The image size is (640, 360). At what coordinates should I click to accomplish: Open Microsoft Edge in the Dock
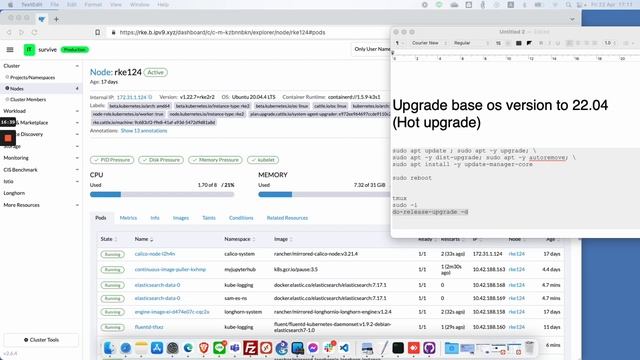188,348
